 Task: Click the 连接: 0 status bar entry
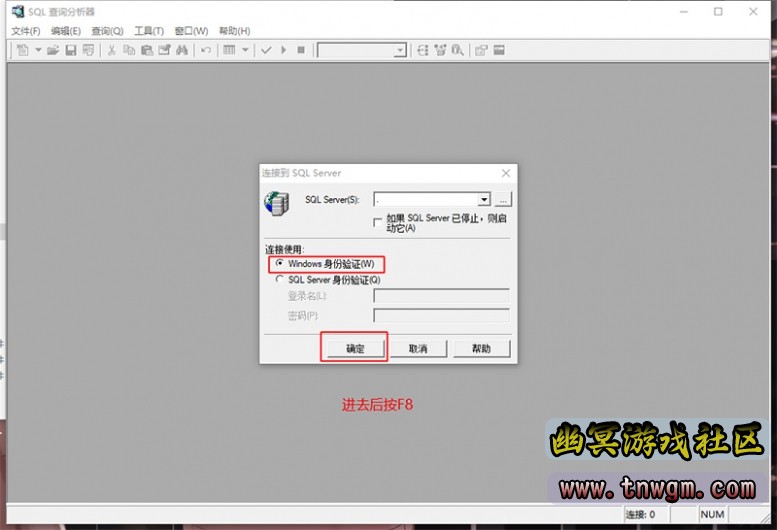640,515
